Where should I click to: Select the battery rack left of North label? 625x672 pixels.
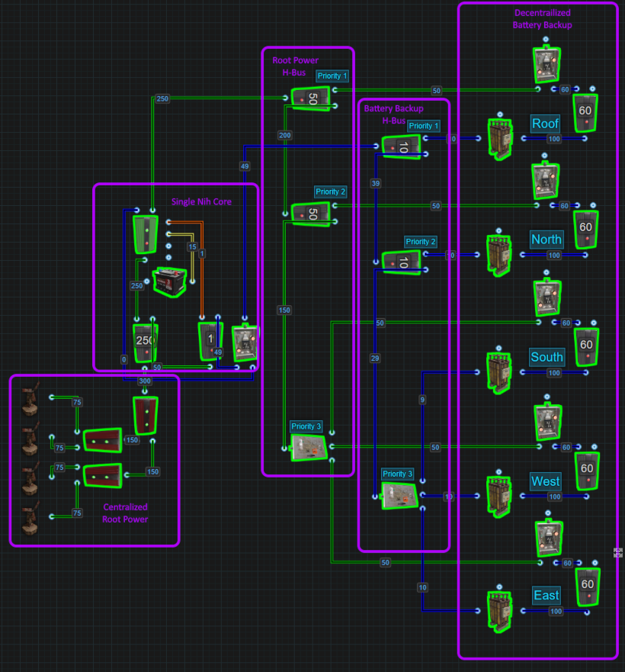499,256
